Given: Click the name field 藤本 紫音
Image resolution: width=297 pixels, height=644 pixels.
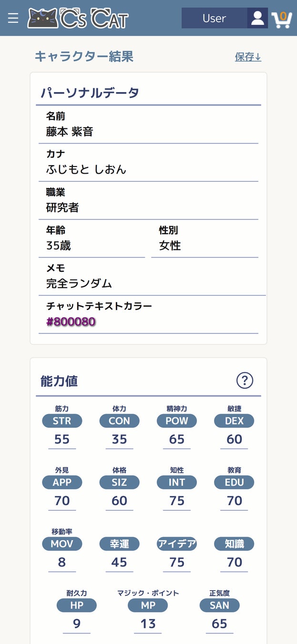Looking at the screenshot, I should 70,132.
